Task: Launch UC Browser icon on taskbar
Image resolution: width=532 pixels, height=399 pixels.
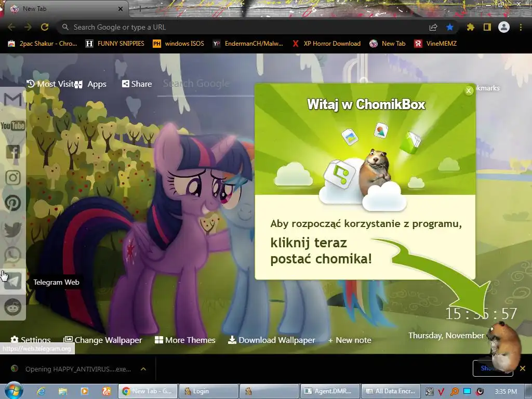Action: coord(107,391)
